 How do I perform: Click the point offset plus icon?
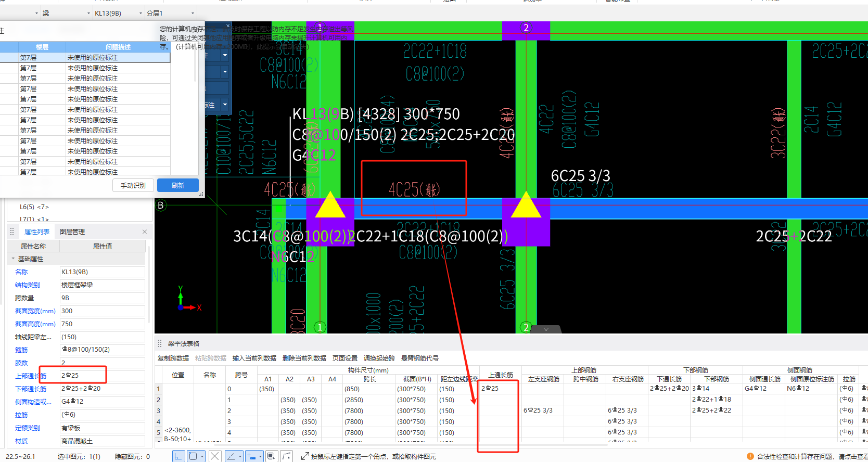coord(251,456)
